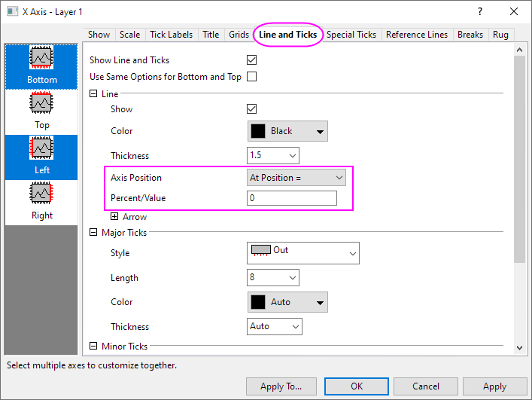Viewport: 532px width, 400px height.
Task: Enable Use Same Options for Bottom and Top
Action: pyautogui.click(x=252, y=77)
